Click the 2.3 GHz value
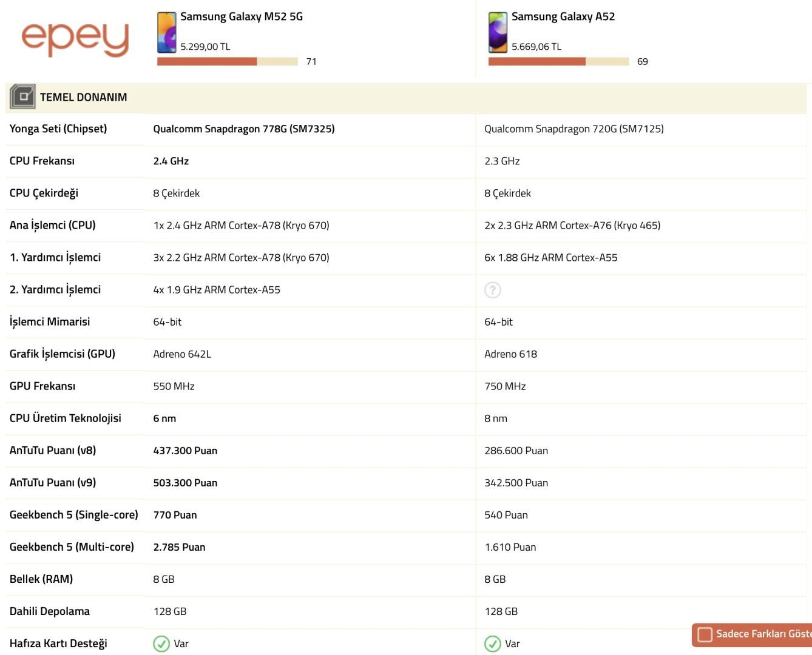 502,161
